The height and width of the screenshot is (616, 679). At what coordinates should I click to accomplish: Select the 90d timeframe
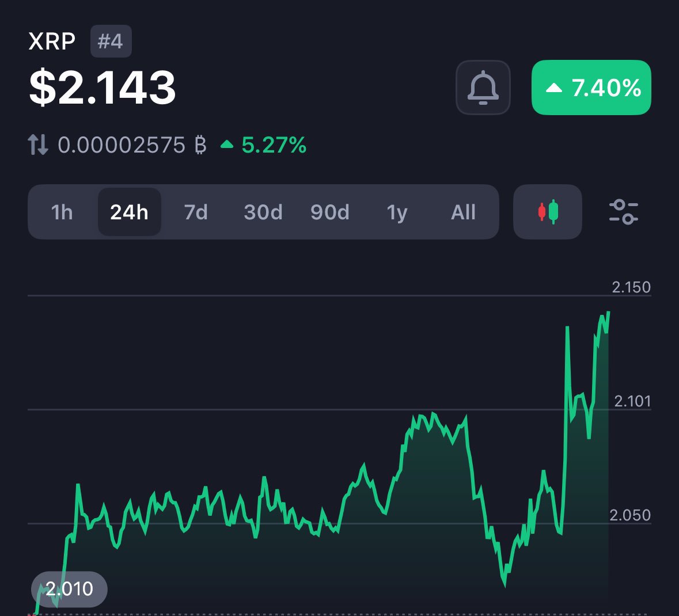click(329, 212)
